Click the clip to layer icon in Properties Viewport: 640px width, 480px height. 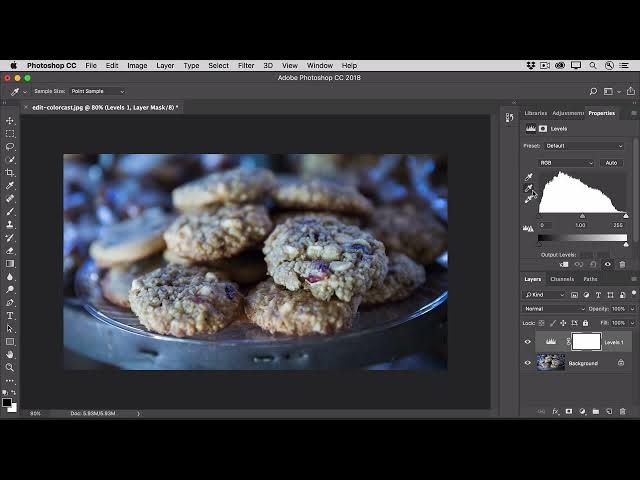(x=564, y=264)
